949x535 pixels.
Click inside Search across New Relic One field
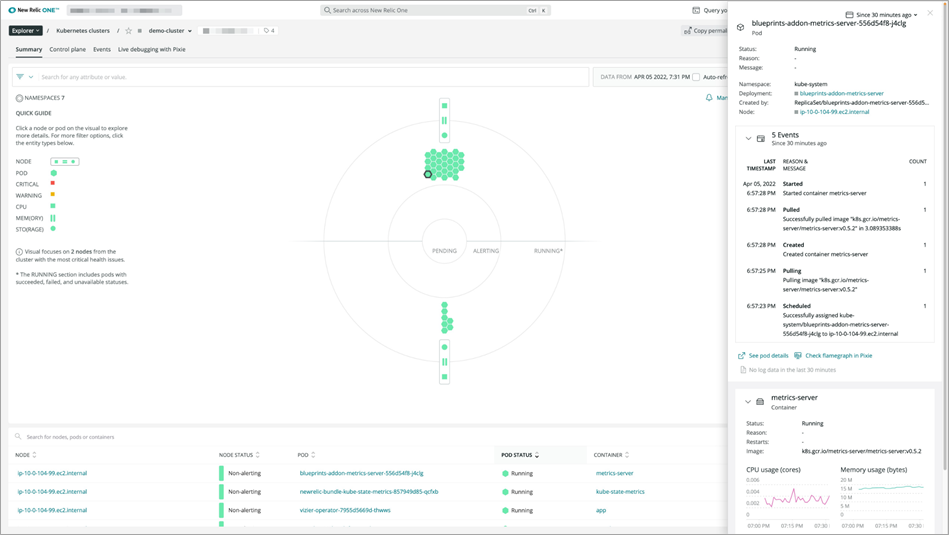435,10
